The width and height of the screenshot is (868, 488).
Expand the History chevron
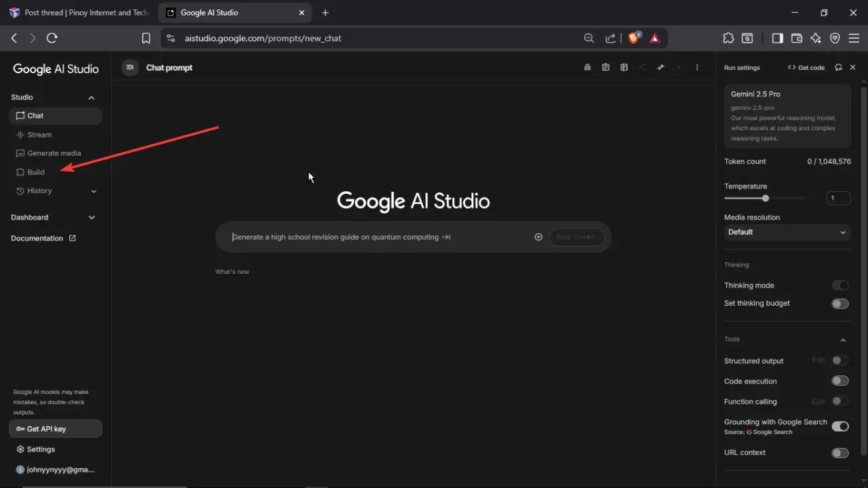pos(94,191)
